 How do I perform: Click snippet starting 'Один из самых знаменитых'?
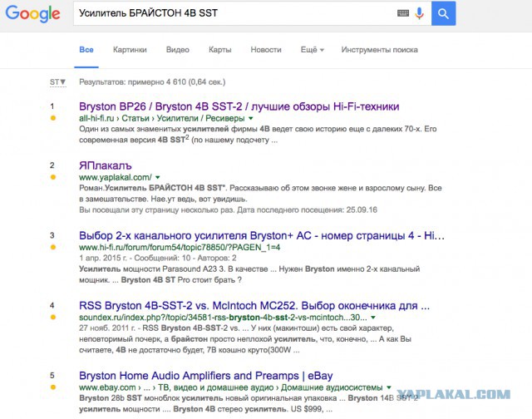(258, 135)
